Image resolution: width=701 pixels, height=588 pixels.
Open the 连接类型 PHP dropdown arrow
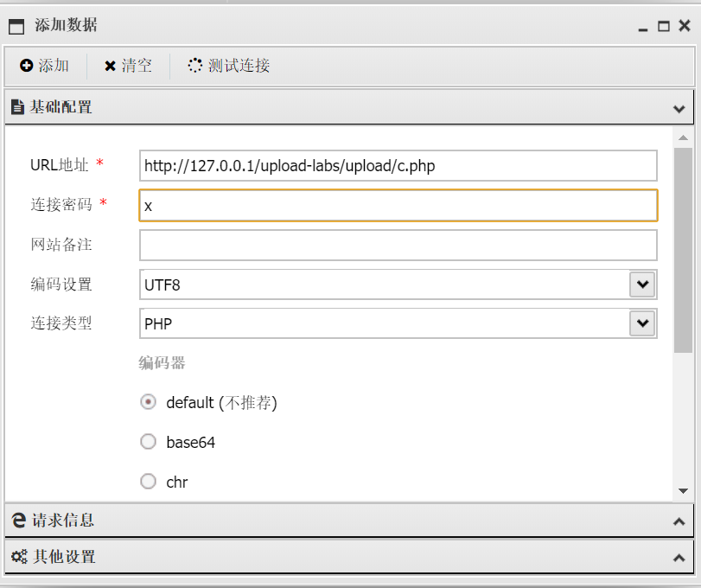pos(642,323)
